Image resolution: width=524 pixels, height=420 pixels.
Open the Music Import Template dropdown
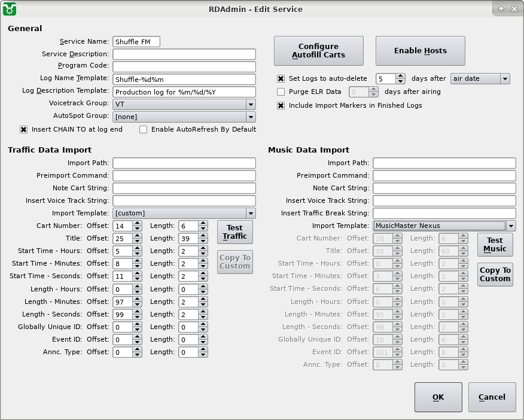tap(444, 226)
